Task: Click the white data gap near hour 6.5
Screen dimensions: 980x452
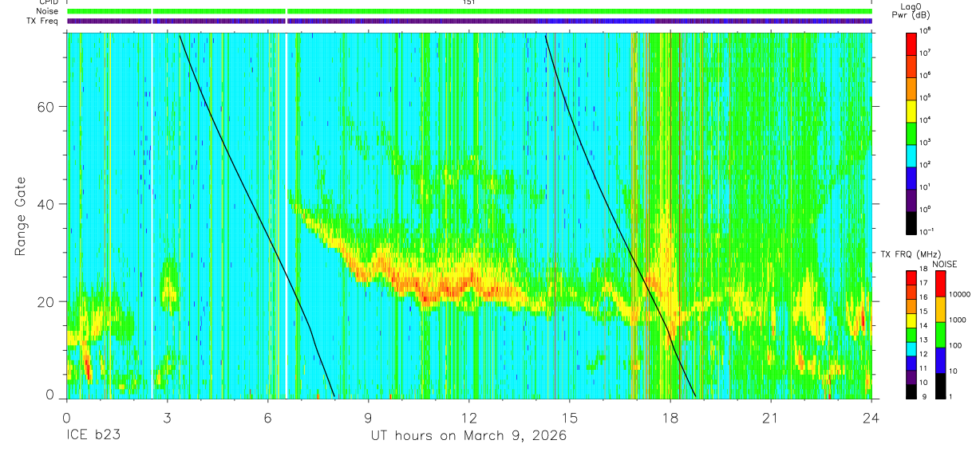Action: (286, 215)
